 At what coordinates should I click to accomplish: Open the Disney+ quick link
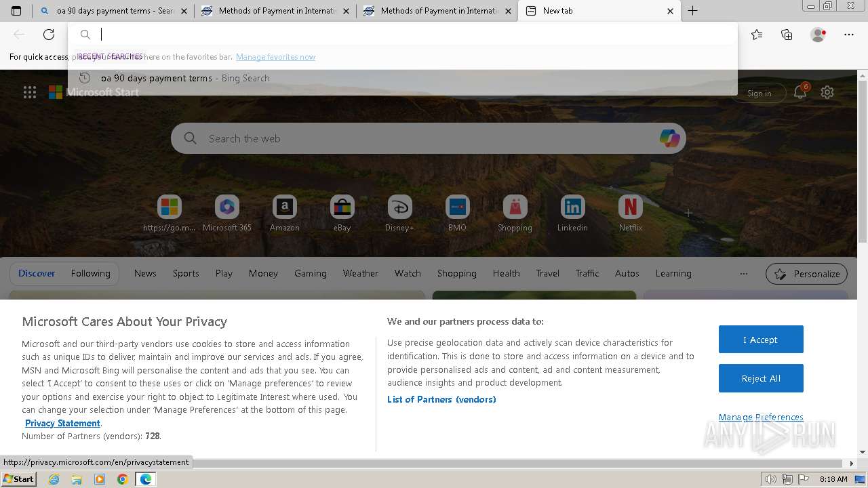point(399,213)
